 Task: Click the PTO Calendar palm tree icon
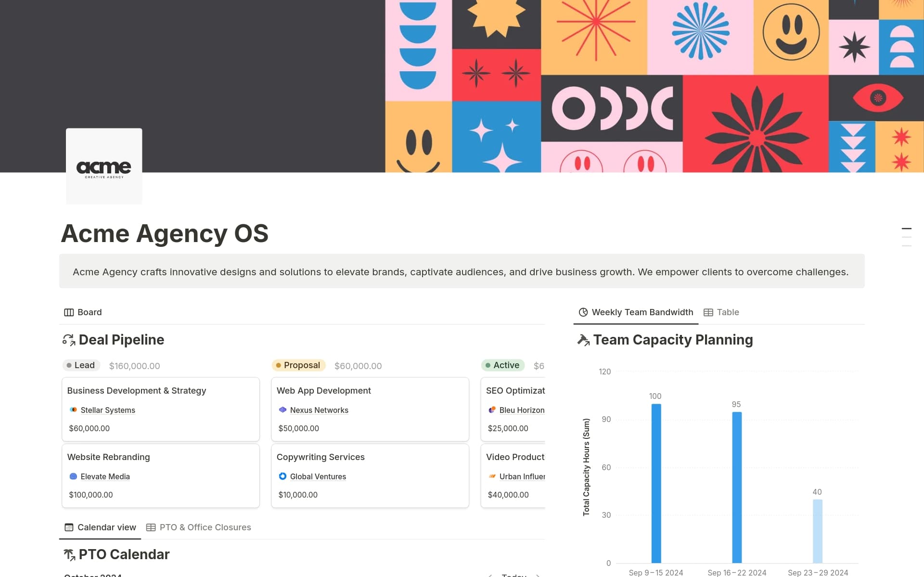[x=69, y=555]
